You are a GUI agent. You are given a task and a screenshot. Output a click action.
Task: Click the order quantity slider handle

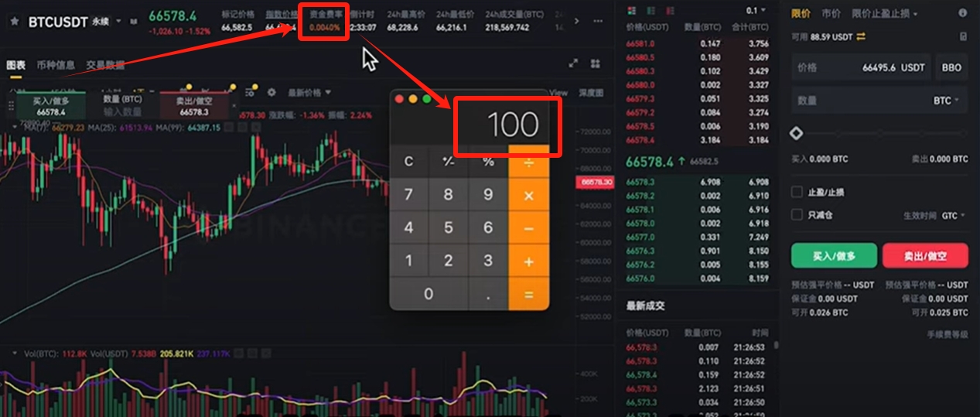click(x=797, y=134)
